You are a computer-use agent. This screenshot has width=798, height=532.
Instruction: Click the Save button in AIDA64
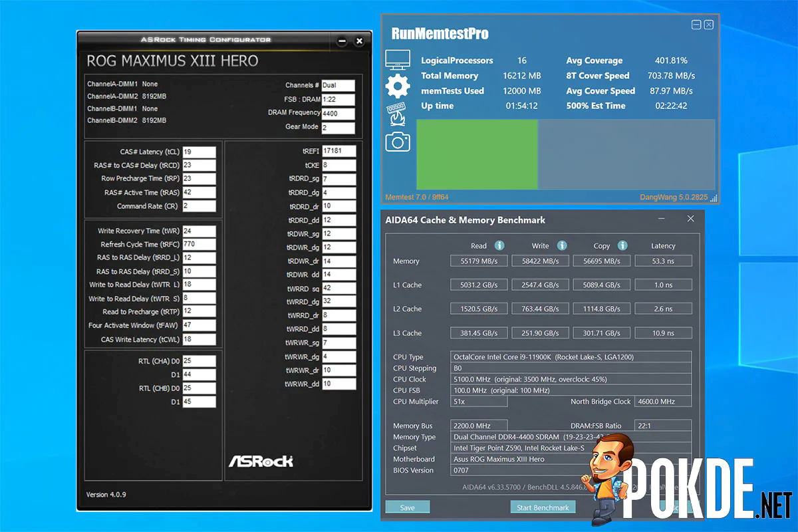tap(408, 507)
